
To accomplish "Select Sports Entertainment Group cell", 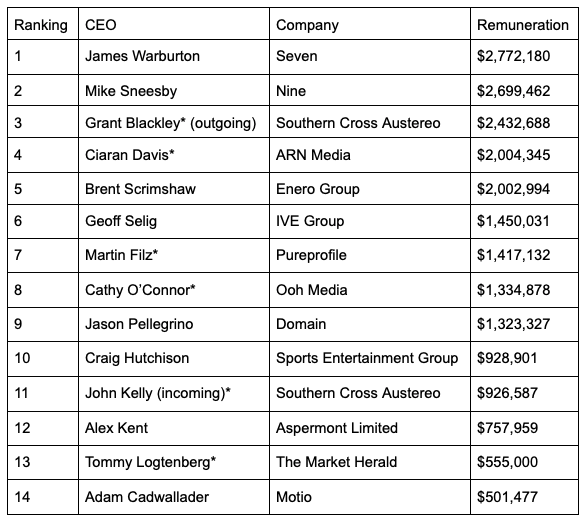I will (370, 359).
